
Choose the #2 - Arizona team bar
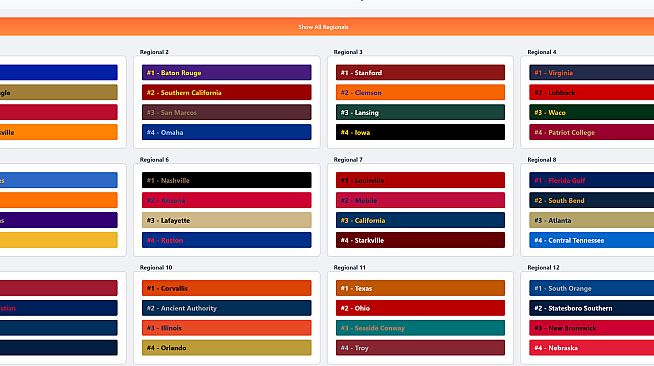226,201
